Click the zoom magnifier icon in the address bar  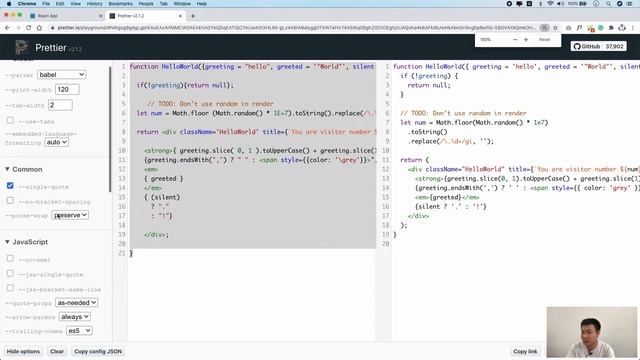pos(544,28)
